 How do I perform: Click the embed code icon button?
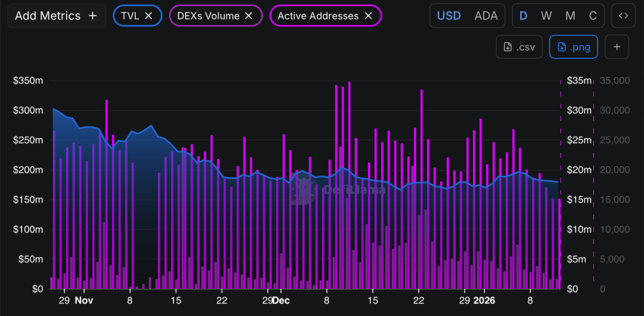pos(623,16)
